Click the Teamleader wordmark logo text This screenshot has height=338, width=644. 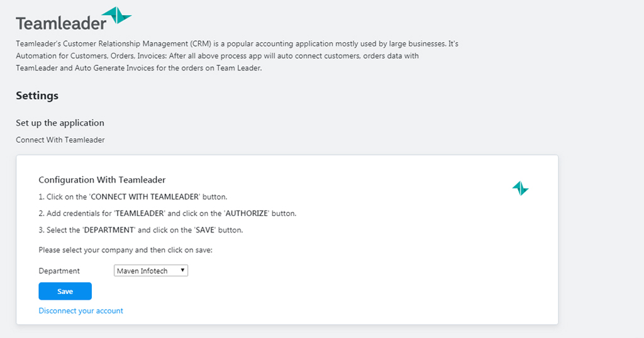tap(61, 23)
